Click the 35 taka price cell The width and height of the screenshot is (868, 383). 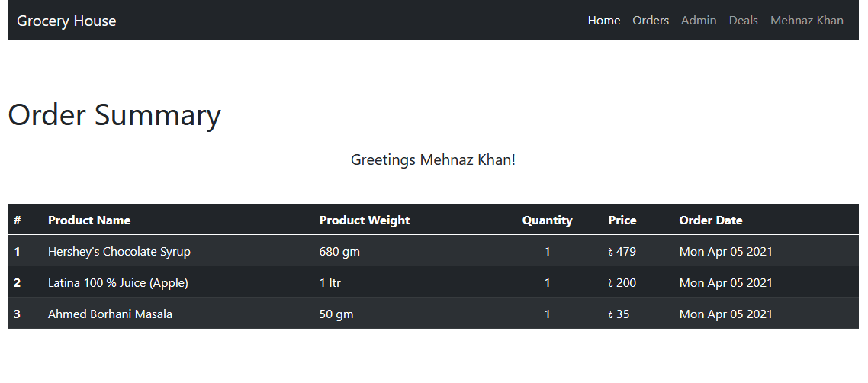pyautogui.click(x=619, y=314)
